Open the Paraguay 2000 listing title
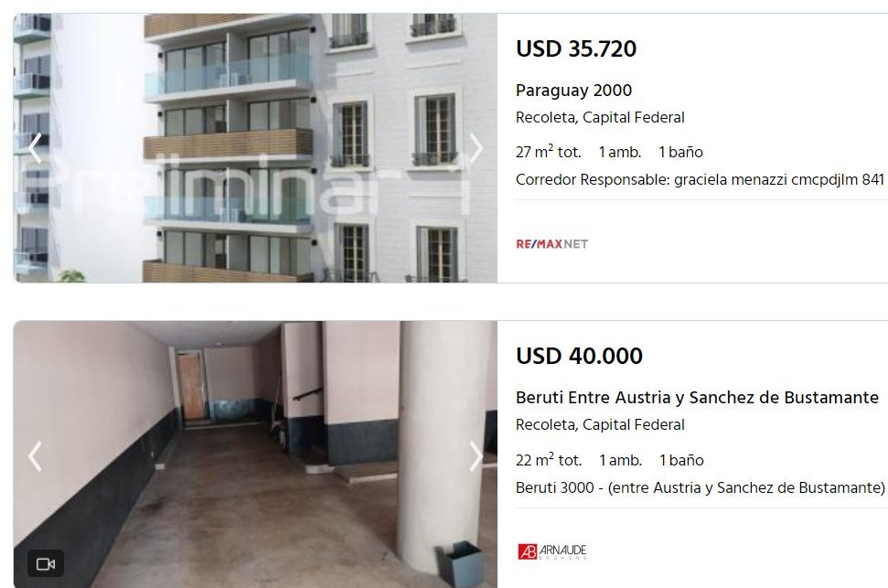 click(573, 91)
